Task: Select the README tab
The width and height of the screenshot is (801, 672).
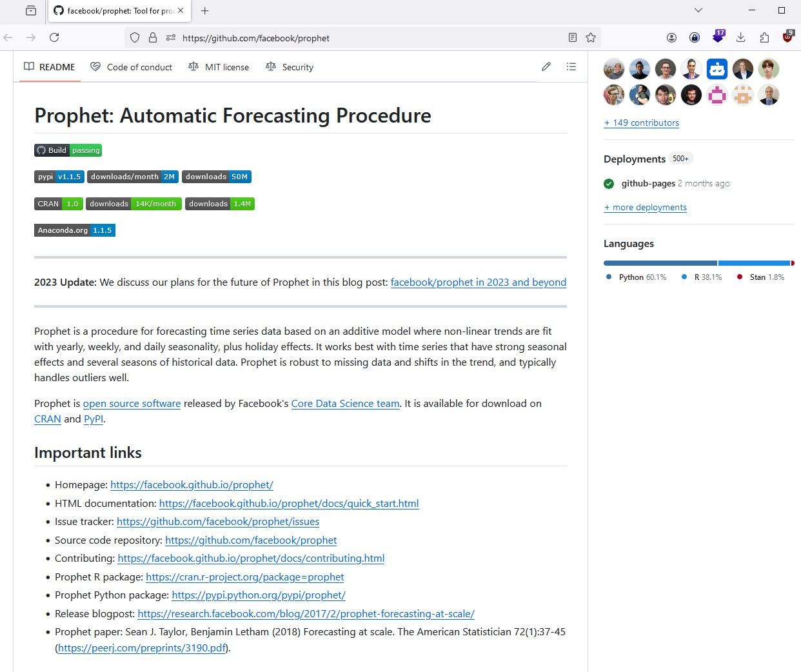Action: (50, 66)
